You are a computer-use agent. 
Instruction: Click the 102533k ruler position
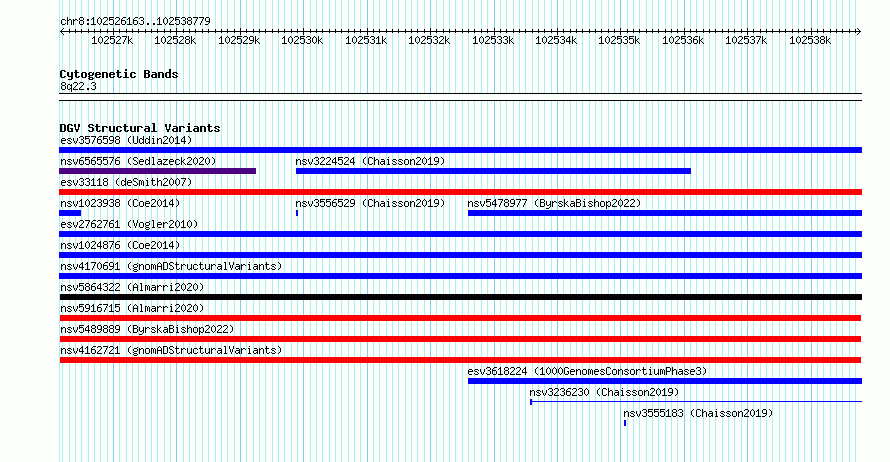coord(493,40)
